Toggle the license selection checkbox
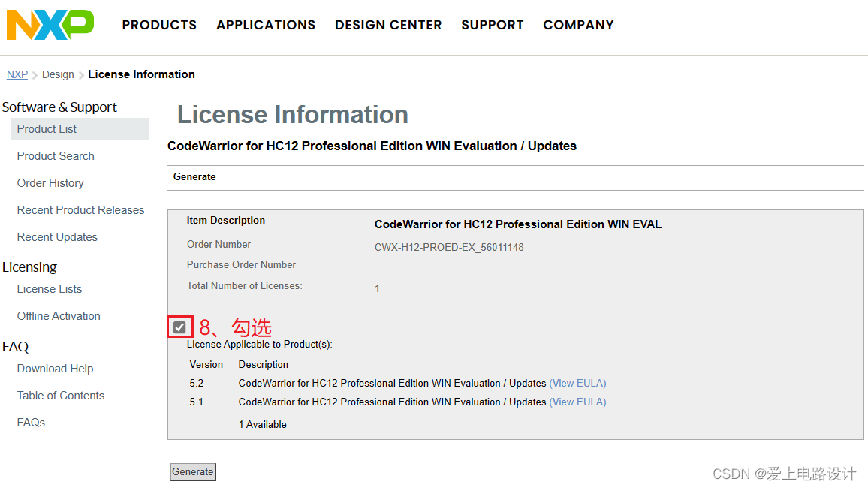The height and width of the screenshot is (488, 868). click(179, 327)
